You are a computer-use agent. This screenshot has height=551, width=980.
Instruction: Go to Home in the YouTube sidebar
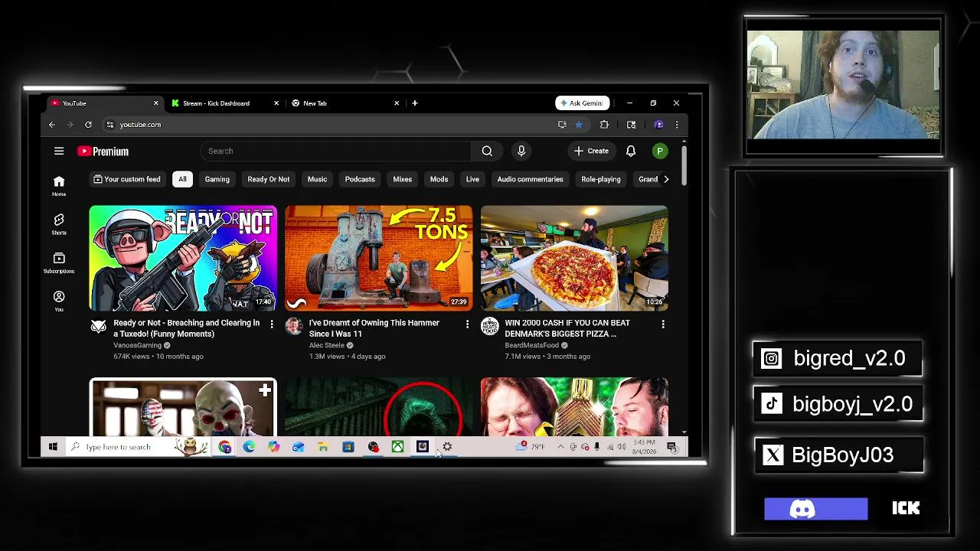(x=59, y=184)
